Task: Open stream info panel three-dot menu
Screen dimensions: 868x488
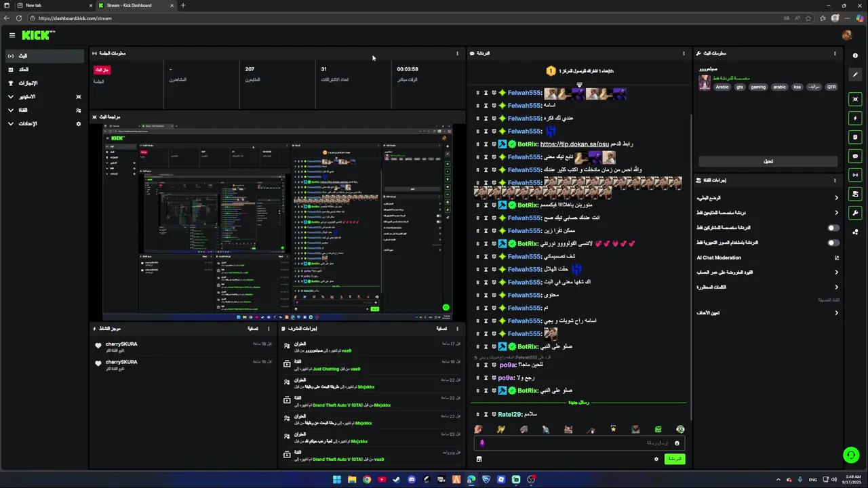Action: click(x=835, y=54)
